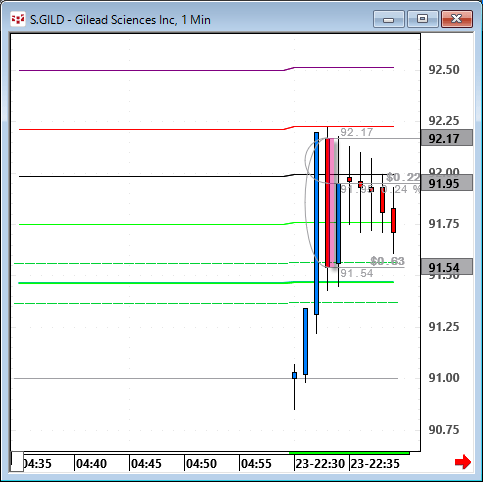Click the gray 91.54 annotation label in chart
This screenshot has width=483, height=482.
[x=356, y=273]
